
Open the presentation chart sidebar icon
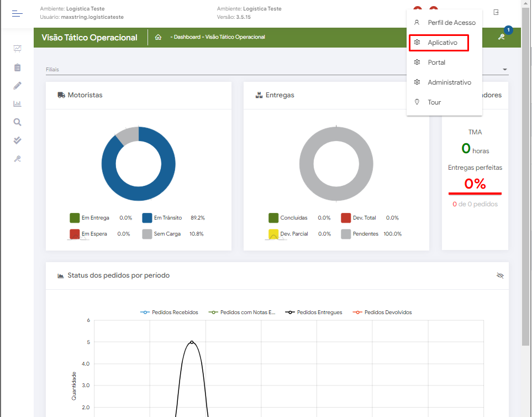coord(18,49)
